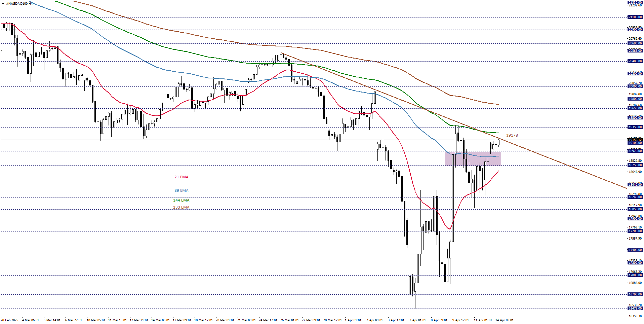Click the #NASDAQ100,H4 chart title
Viewport: 644px width, 324px height.
click(x=19, y=3)
